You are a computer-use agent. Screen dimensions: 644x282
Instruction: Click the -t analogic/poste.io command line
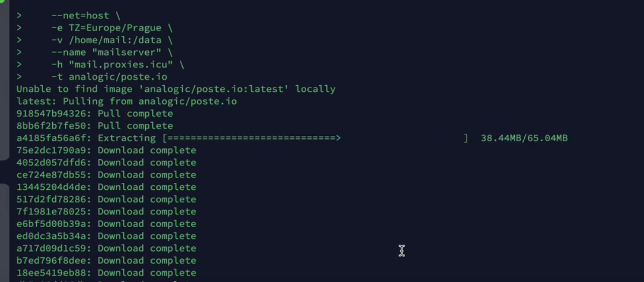[x=109, y=77]
